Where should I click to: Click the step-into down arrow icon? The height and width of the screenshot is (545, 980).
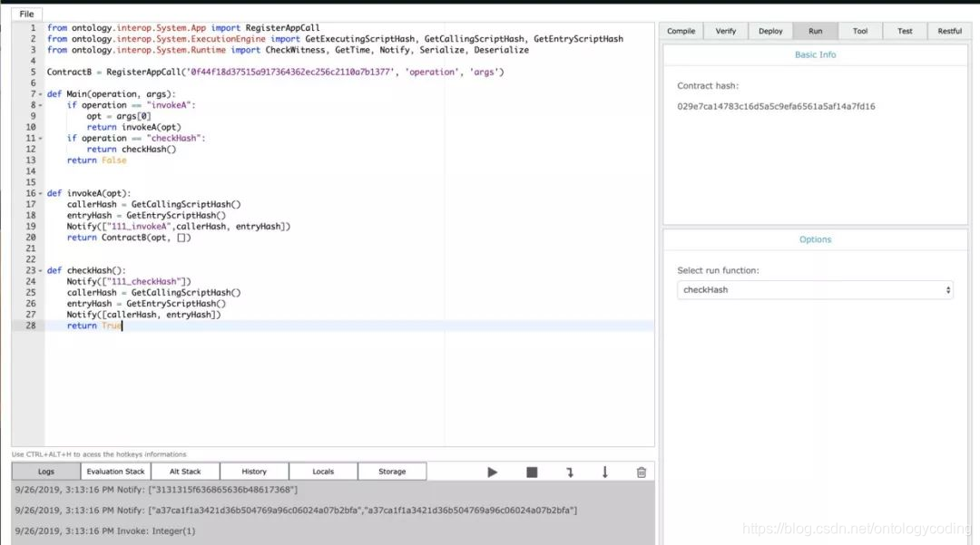pyautogui.click(x=605, y=472)
